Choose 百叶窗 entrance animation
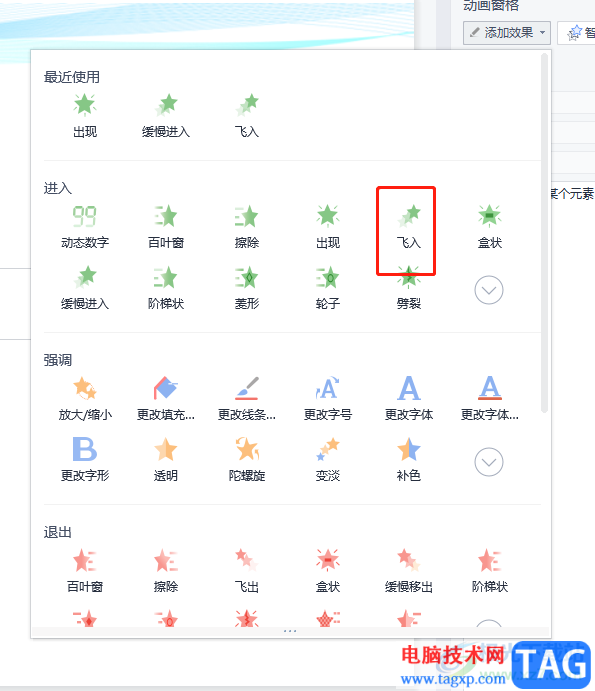Screen dimensions: 595x691 point(166,227)
